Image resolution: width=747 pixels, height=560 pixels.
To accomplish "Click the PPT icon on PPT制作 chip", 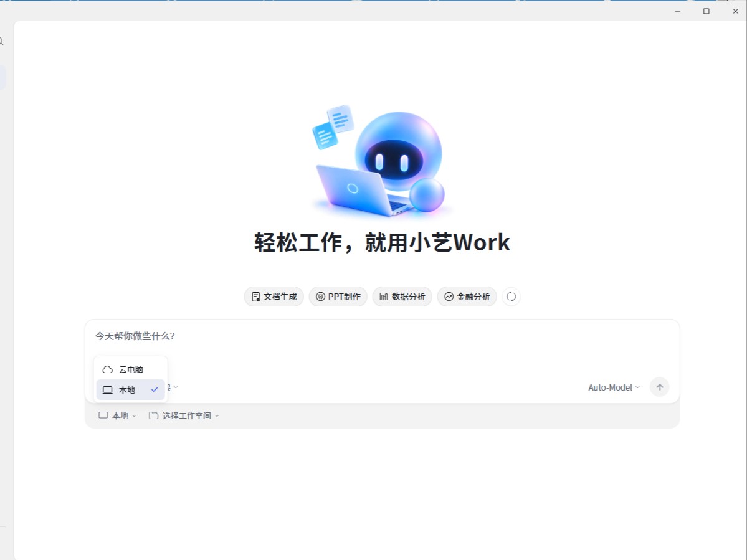I will [x=321, y=297].
